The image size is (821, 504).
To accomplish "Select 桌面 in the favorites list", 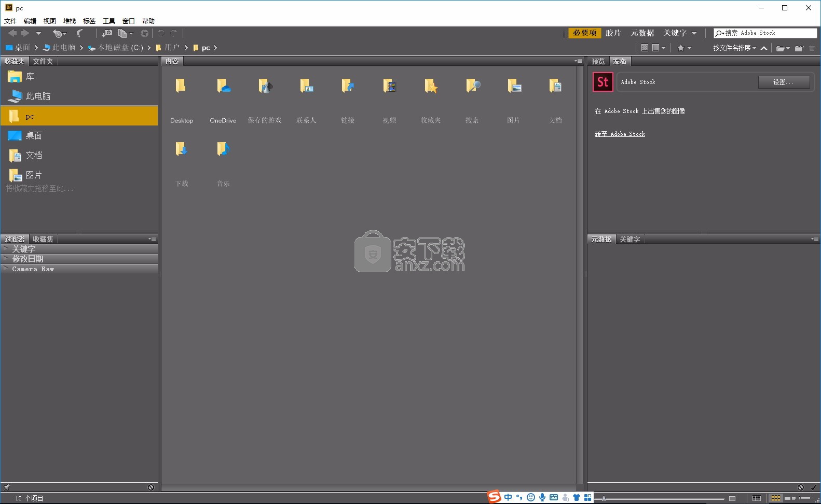I will coord(79,136).
